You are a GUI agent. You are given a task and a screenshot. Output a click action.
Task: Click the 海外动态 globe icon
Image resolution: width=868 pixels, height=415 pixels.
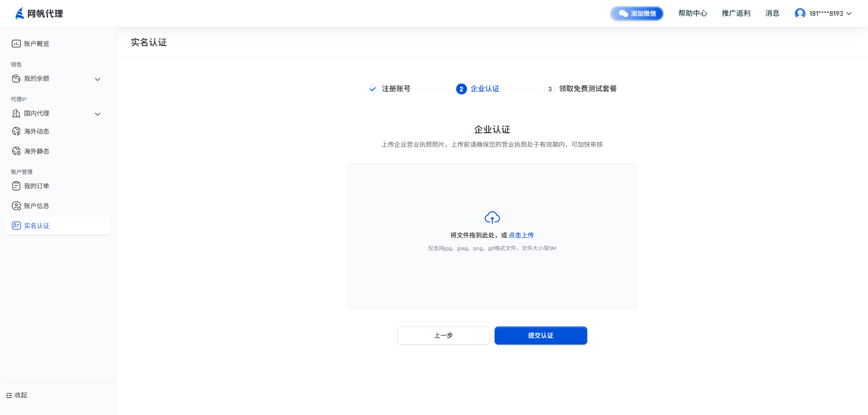pyautogui.click(x=16, y=131)
